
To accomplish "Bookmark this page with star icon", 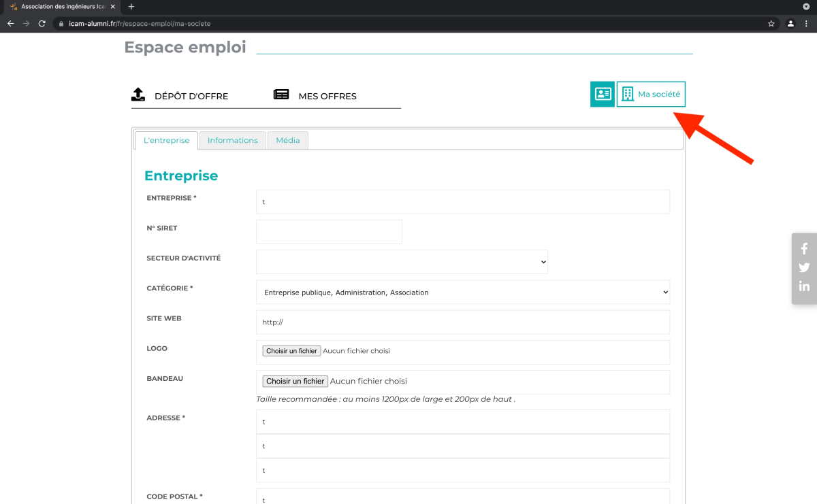I will (771, 23).
